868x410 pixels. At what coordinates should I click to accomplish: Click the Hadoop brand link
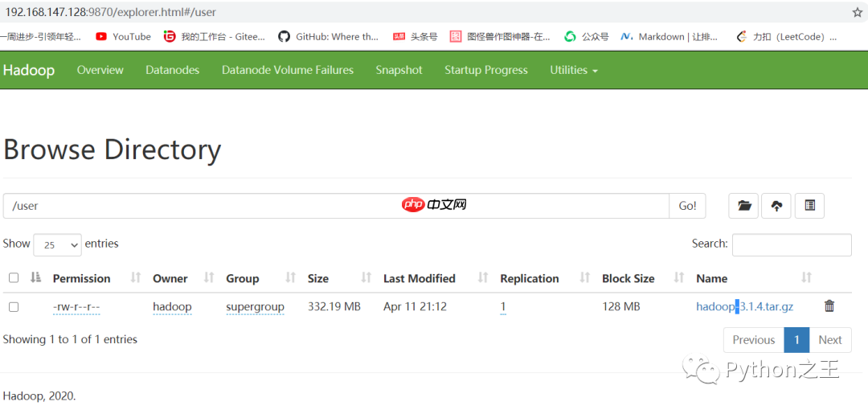(29, 71)
